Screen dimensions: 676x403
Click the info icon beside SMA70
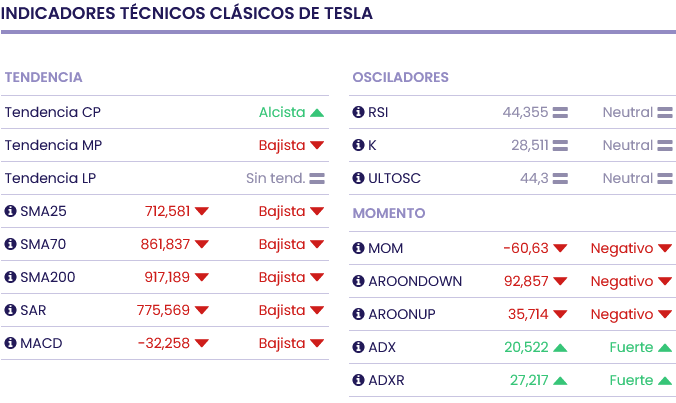click(x=11, y=244)
